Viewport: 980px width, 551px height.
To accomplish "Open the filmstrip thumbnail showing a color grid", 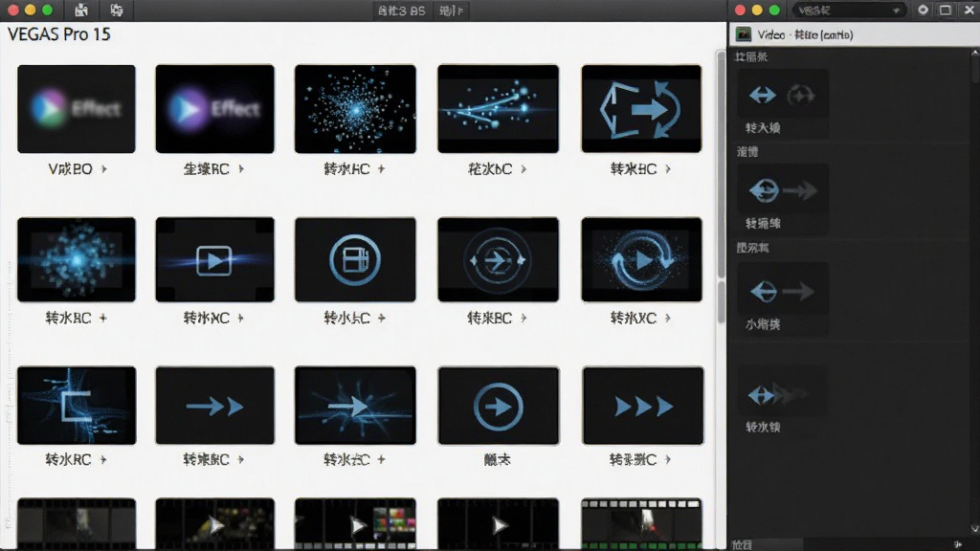I will click(355, 524).
